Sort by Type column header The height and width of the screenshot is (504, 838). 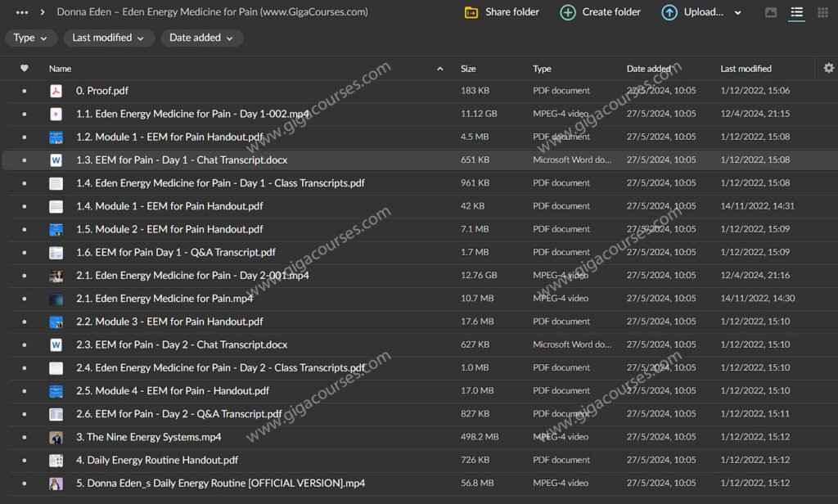pos(542,69)
